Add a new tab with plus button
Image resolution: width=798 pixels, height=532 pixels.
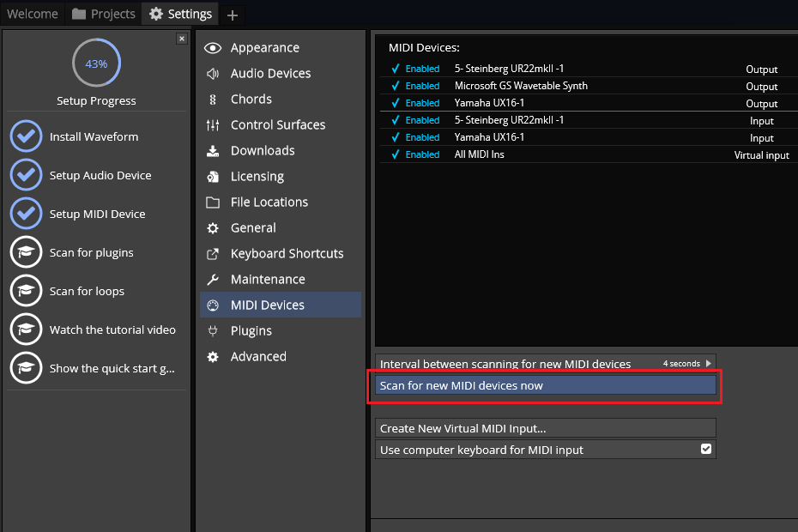(232, 15)
